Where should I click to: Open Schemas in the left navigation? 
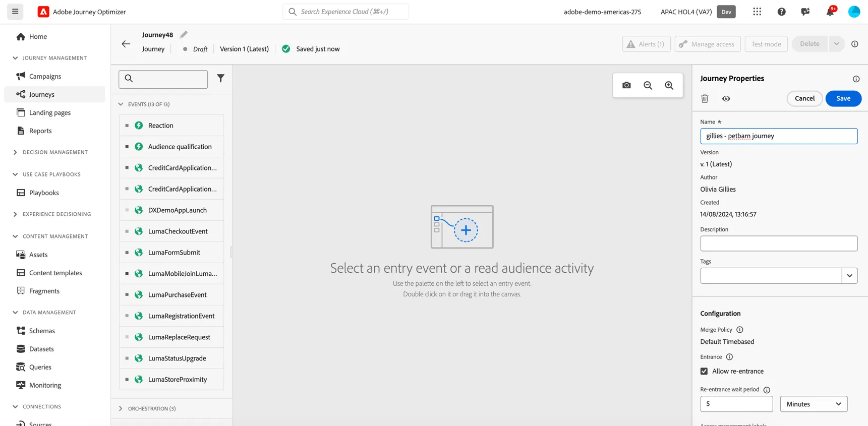coord(42,331)
